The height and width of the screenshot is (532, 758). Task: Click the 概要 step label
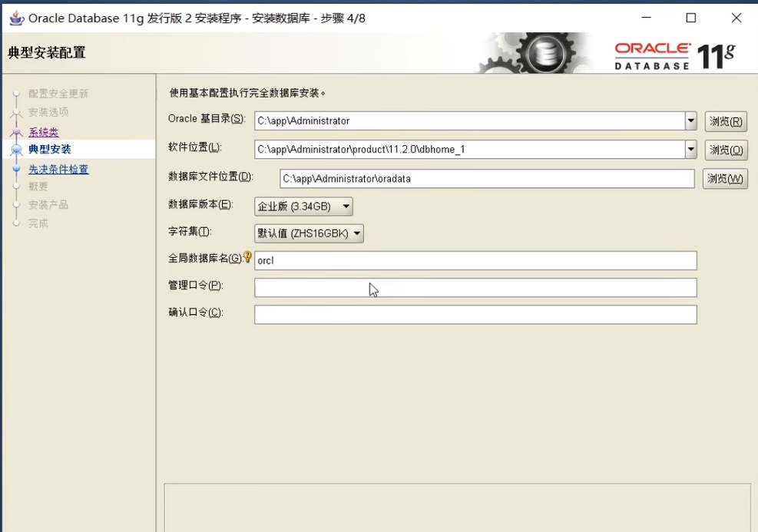[x=38, y=186]
